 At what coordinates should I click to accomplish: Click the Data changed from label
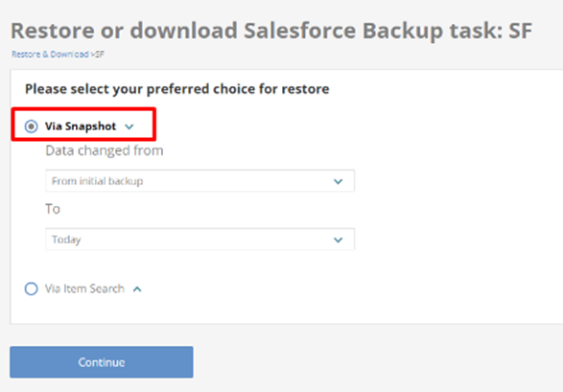(105, 150)
